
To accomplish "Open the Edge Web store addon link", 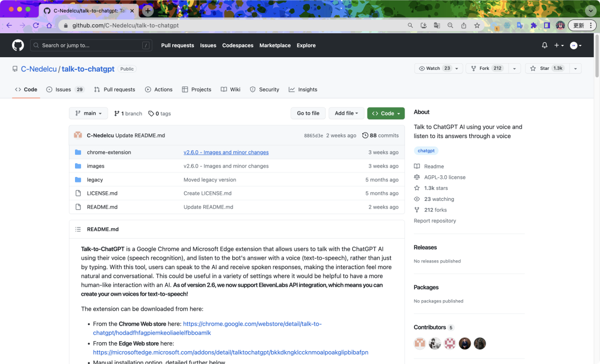I will [231, 352].
